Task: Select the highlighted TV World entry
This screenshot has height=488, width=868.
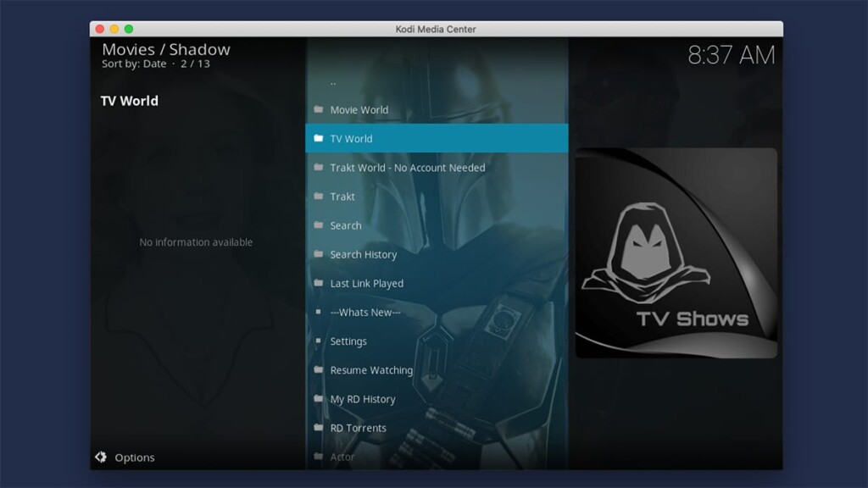Action: (437, 138)
